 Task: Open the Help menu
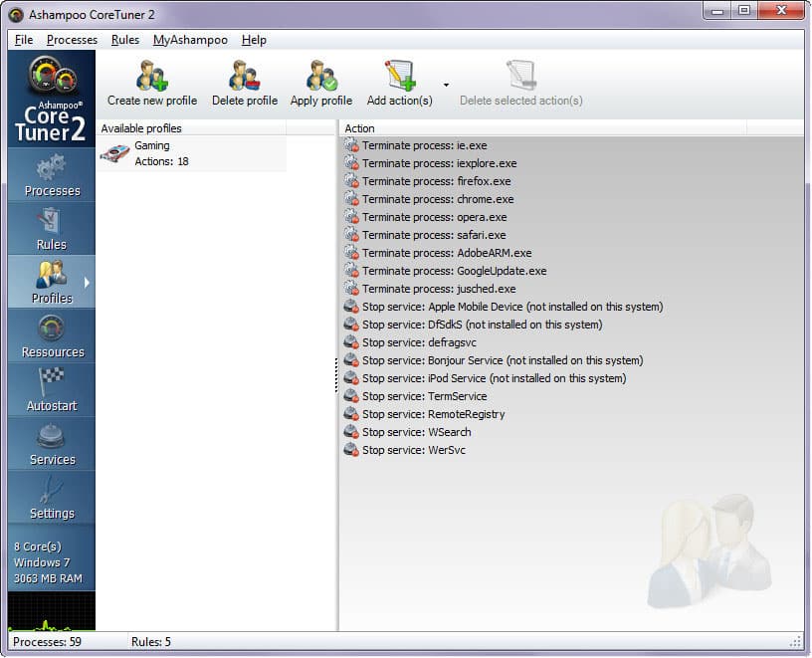(254, 40)
